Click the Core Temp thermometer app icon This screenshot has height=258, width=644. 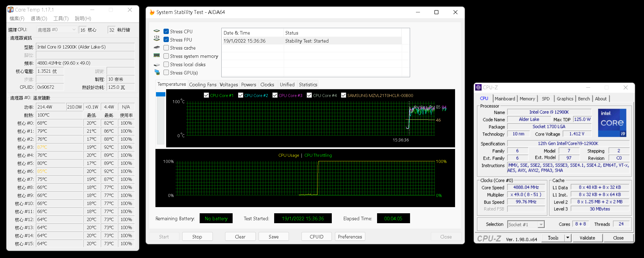(10, 10)
